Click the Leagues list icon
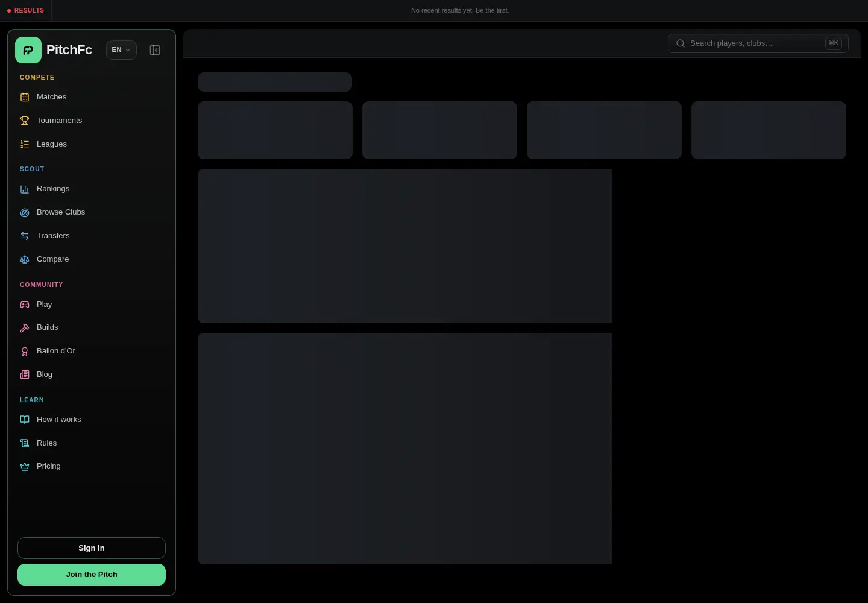This screenshot has width=868, height=603. [25, 144]
